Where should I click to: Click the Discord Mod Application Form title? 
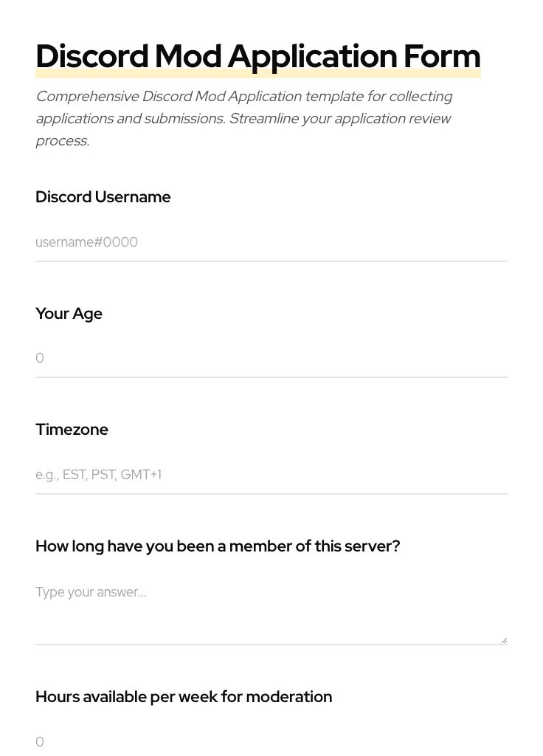pos(257,56)
